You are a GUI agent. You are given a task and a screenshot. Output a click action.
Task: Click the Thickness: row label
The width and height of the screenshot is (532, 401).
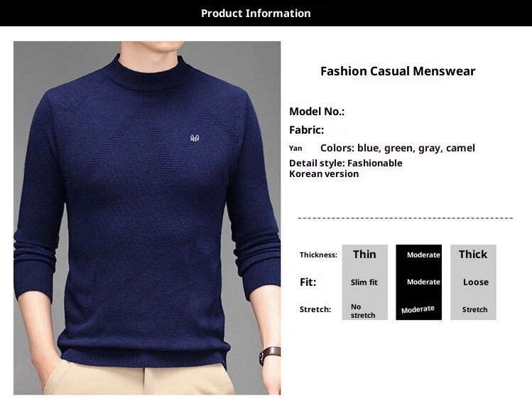point(318,255)
